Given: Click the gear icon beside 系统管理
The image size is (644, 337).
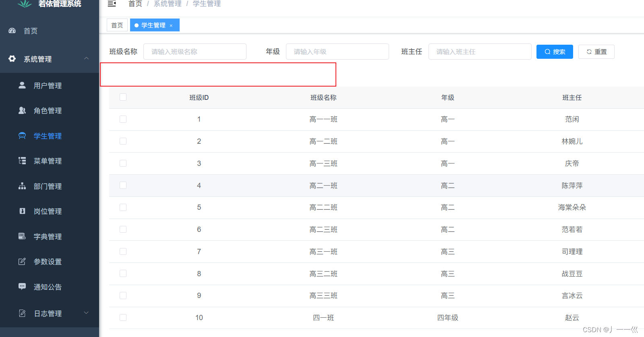Looking at the screenshot, I should [x=12, y=59].
